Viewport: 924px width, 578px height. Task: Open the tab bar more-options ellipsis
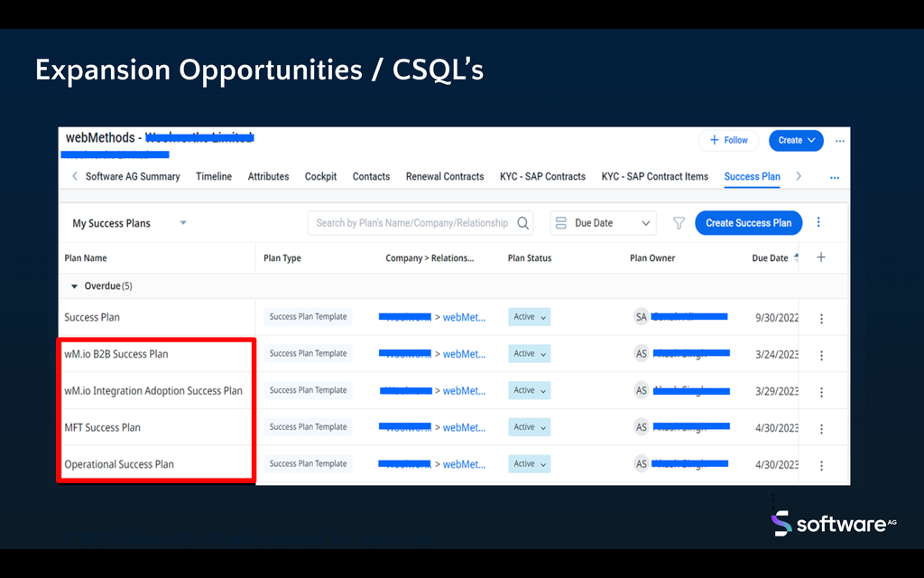[835, 177]
